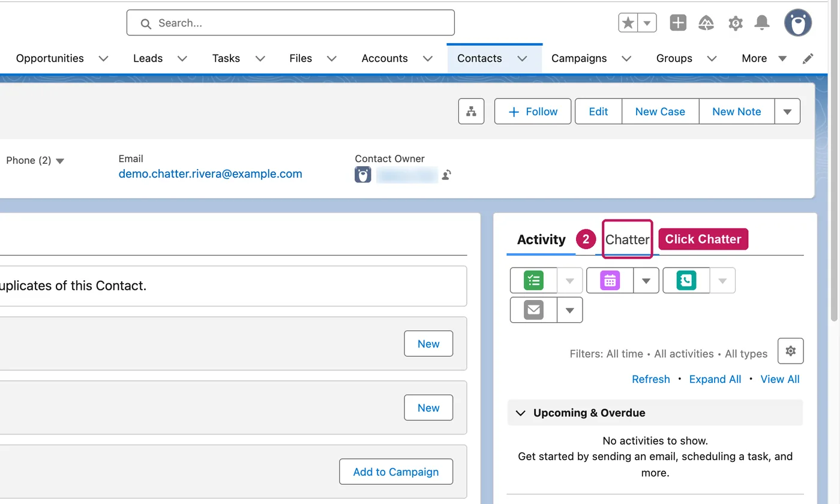Open the task button dropdown arrow
The height and width of the screenshot is (504, 840).
coord(570,280)
